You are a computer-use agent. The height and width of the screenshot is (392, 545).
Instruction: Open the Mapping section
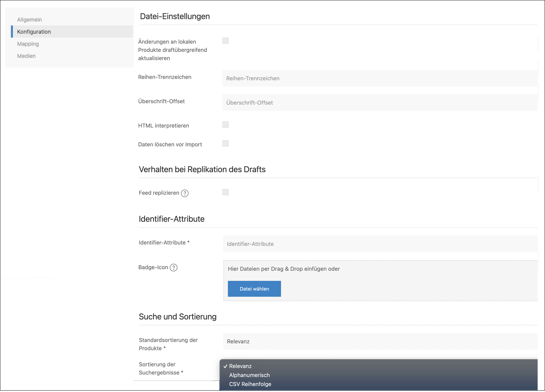pos(28,44)
